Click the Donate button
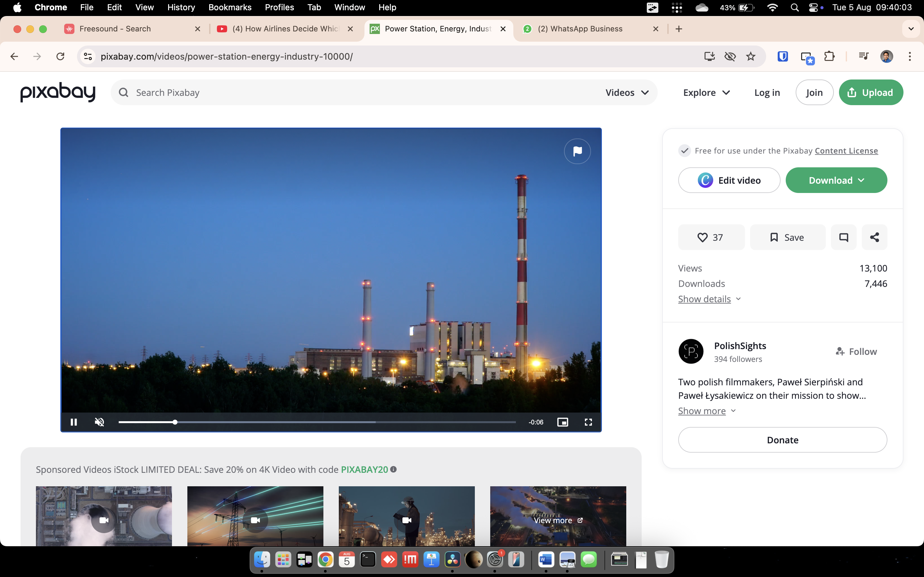The height and width of the screenshot is (577, 924). [x=782, y=439]
